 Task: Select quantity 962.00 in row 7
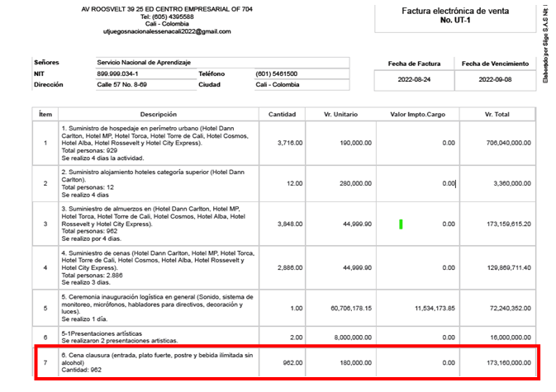click(292, 363)
